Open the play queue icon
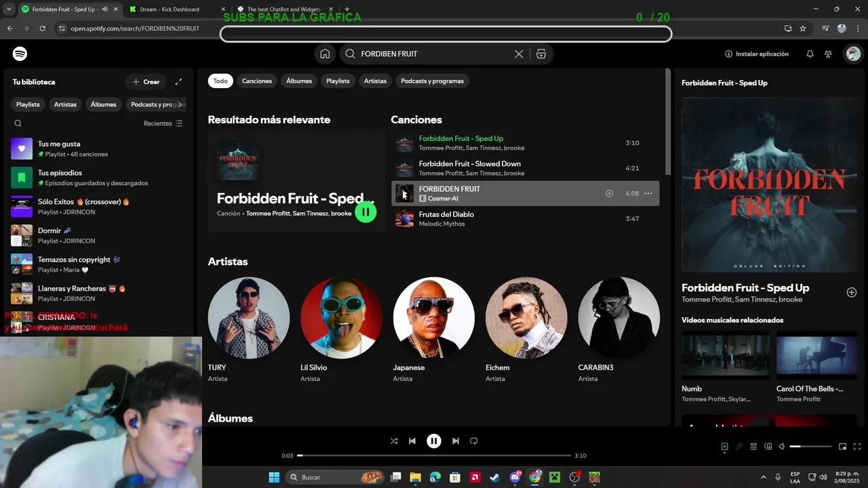The width and height of the screenshot is (868, 488). pos(753,447)
